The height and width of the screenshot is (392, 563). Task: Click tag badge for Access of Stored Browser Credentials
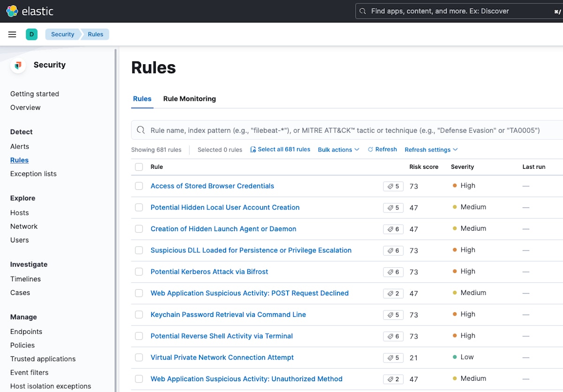pos(393,186)
